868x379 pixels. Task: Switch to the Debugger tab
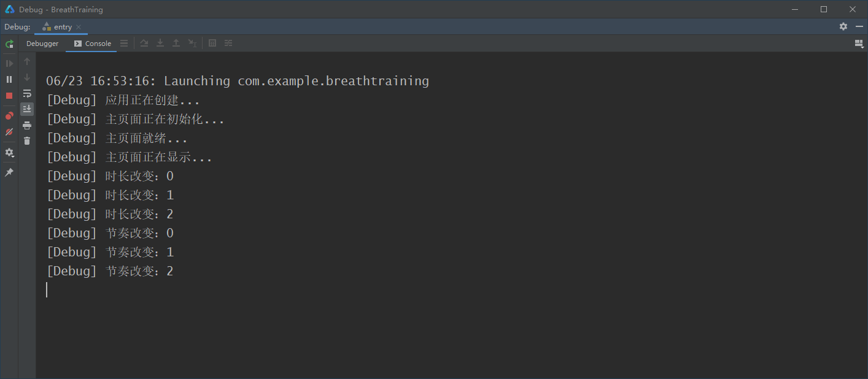pyautogui.click(x=42, y=44)
